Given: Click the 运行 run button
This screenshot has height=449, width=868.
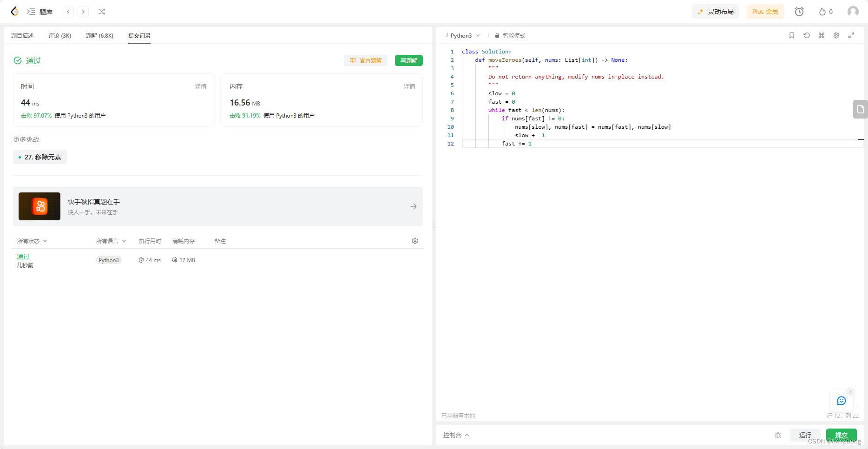Looking at the screenshot, I should [805, 435].
